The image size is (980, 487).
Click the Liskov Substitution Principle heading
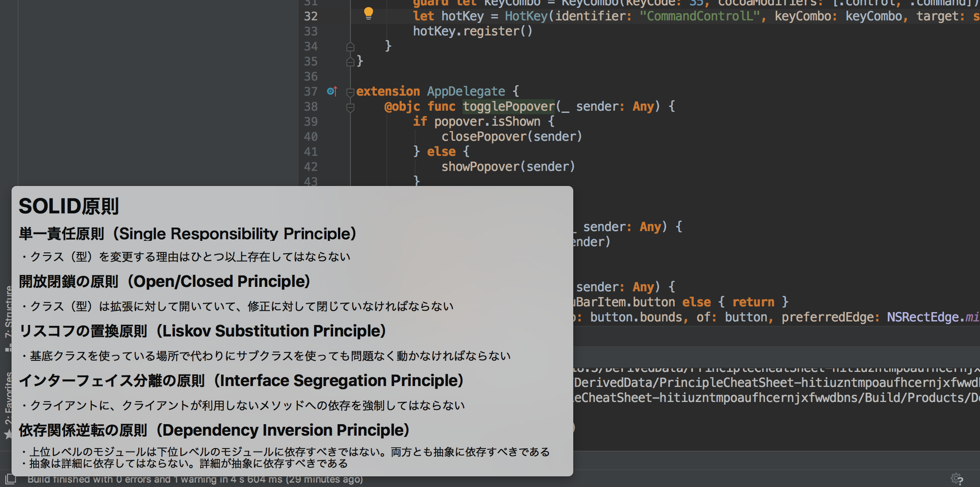[202, 331]
